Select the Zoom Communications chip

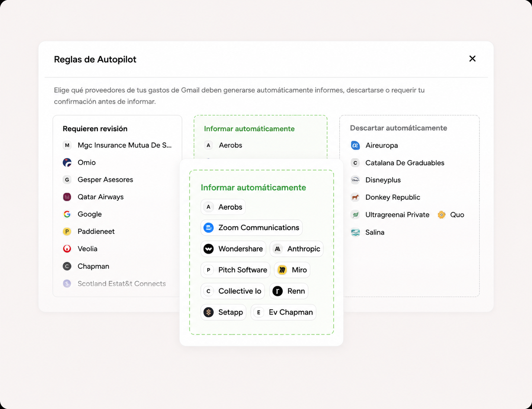(x=251, y=228)
